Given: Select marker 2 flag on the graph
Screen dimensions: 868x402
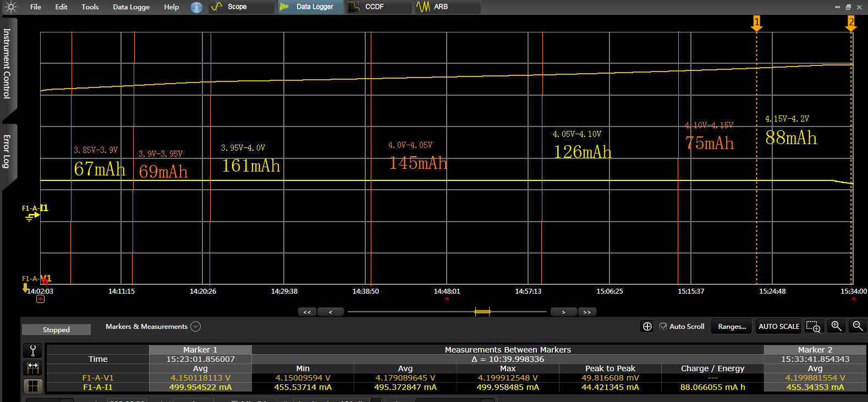Looking at the screenshot, I should pyautogui.click(x=851, y=24).
